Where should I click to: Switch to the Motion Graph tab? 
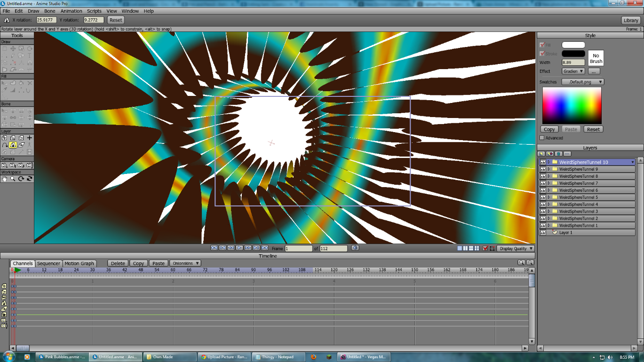click(80, 263)
